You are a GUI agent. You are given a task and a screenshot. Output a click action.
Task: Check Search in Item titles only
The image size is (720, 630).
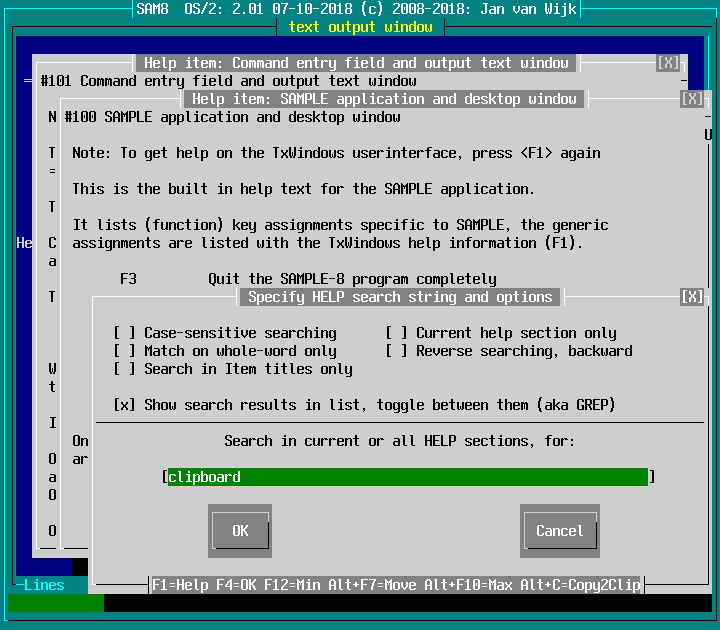click(125, 369)
